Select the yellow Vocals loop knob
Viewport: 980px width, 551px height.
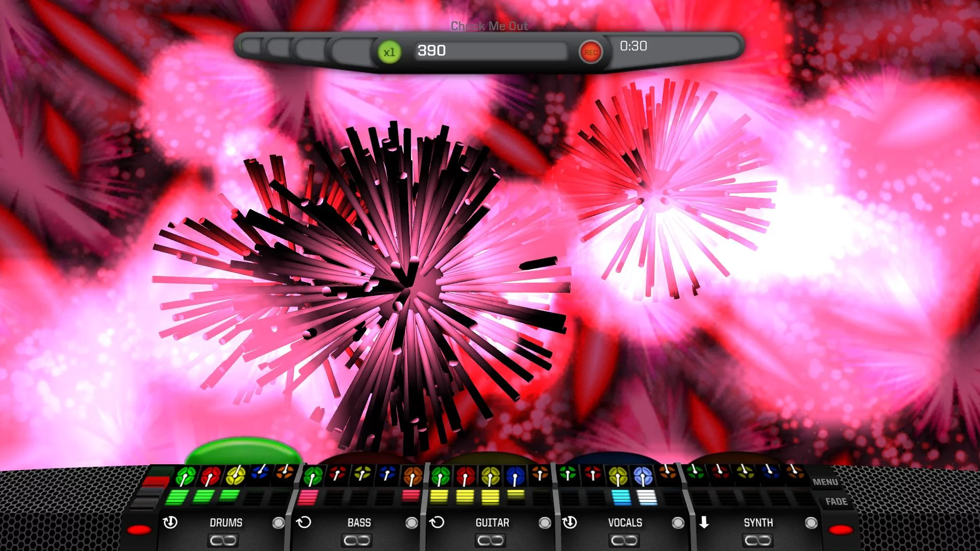pyautogui.click(x=618, y=477)
